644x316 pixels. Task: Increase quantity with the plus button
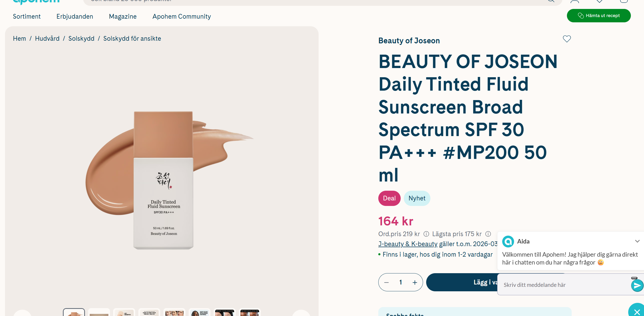[x=415, y=282]
